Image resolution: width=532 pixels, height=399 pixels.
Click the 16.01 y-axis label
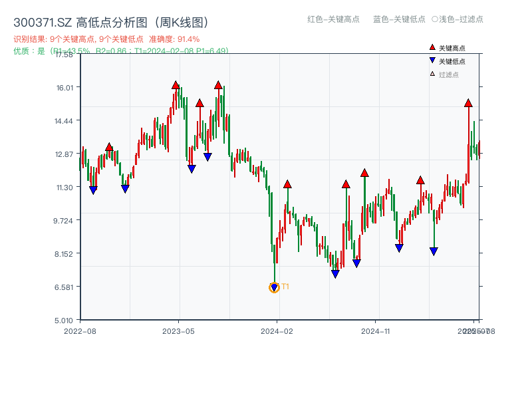pos(65,88)
